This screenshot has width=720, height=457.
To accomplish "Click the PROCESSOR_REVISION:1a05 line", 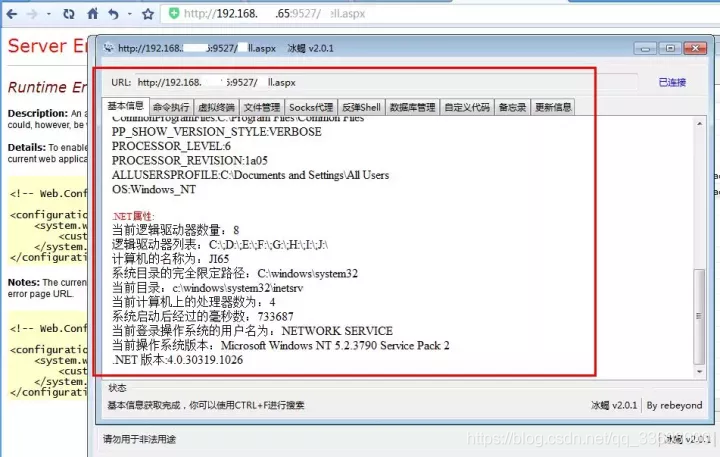I will click(x=190, y=161).
